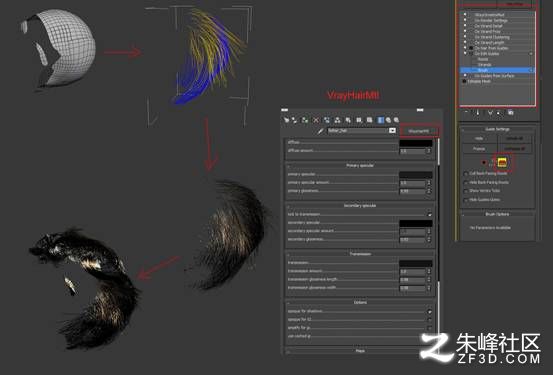The image size is (553, 375).
Task: Click the Assign Material to Selection icon
Action: (x=304, y=120)
